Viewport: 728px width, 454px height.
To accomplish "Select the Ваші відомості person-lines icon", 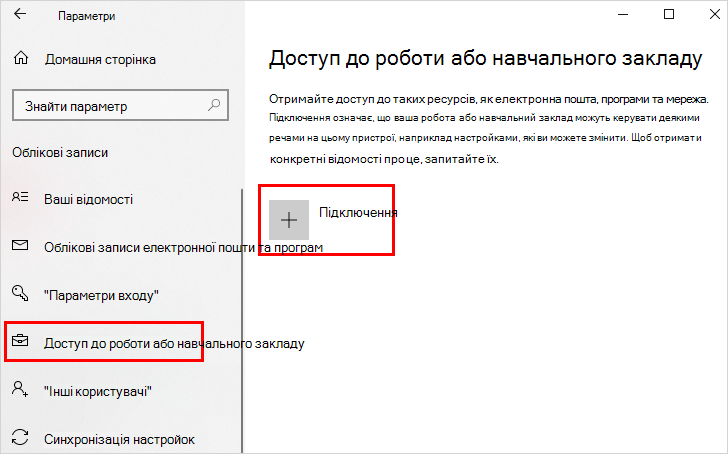I will (x=20, y=197).
